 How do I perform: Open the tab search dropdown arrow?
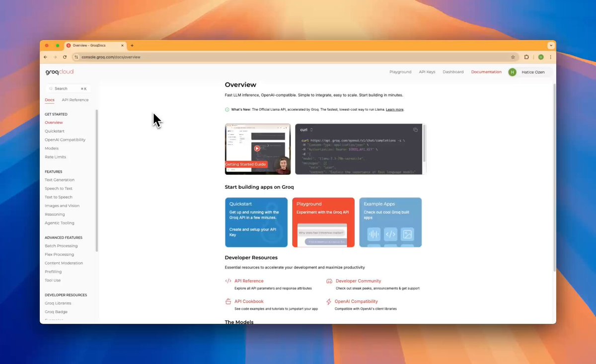550,45
